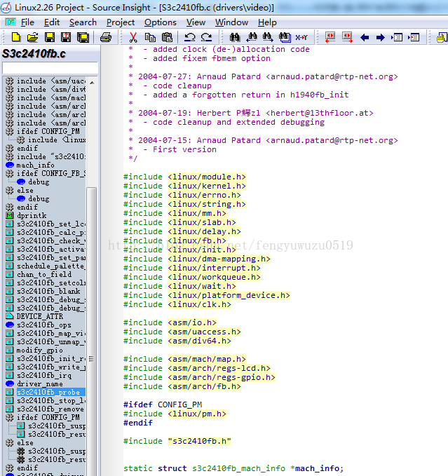Click the Save As floppy icon with question mark
448x476 pixels.
66,37
